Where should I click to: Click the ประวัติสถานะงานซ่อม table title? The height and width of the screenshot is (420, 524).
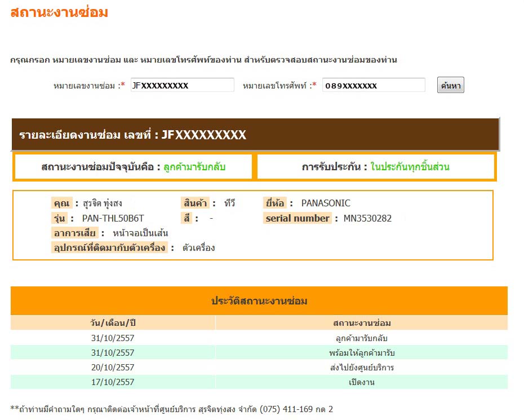[259, 300]
